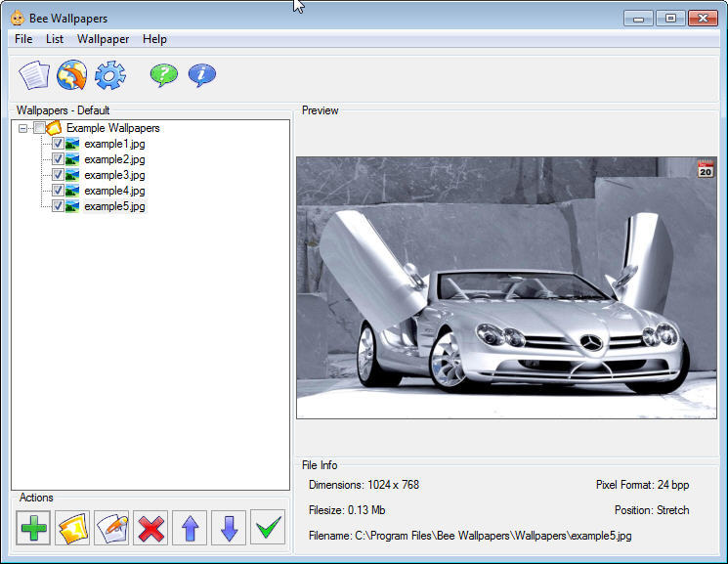
Task: Click the globe with orange arrow icon
Action: [72, 75]
